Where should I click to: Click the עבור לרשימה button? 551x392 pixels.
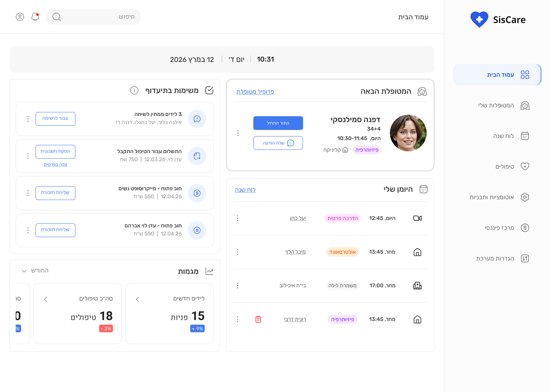[x=55, y=119]
